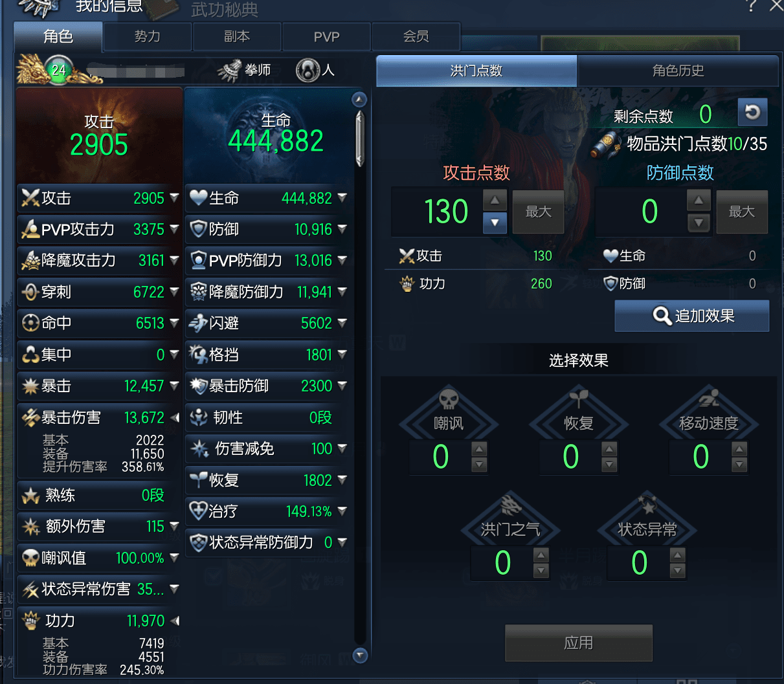Collapse the 暴击伤害 details arrow
The height and width of the screenshot is (684, 784).
(174, 417)
